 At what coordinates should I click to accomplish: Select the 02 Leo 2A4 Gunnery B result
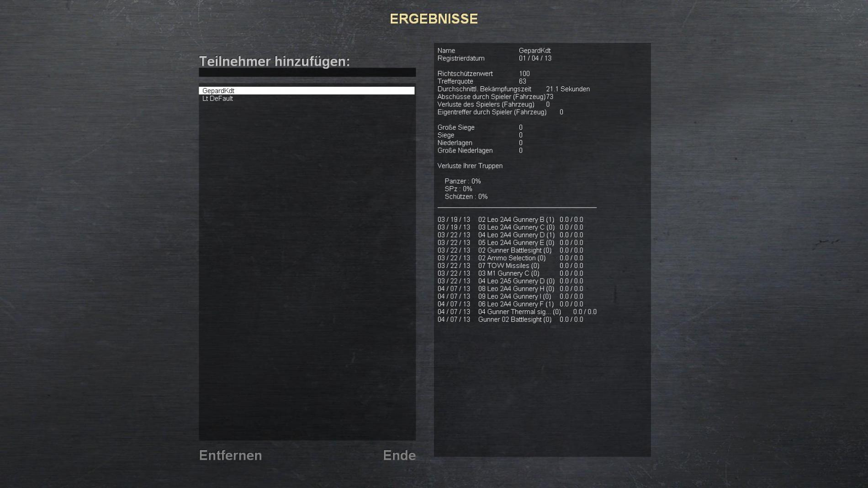point(516,220)
